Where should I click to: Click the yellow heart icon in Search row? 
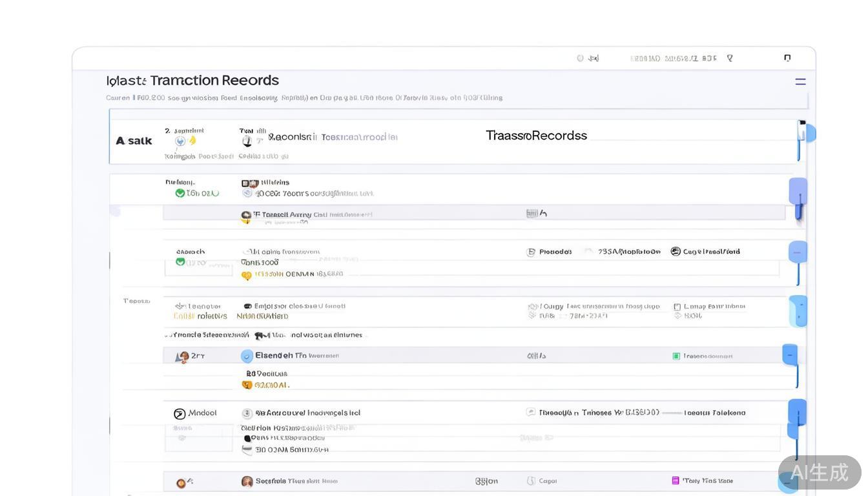(246, 275)
